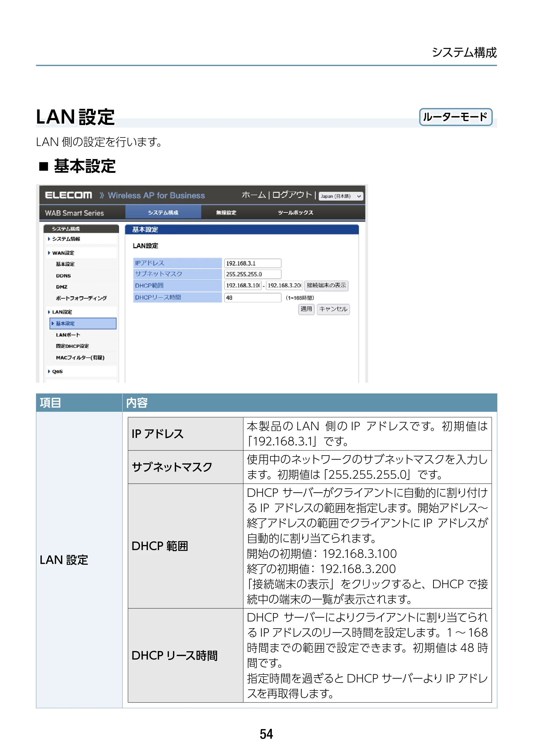
Task: Open 固定DHCP設定 in the sidebar
Action: click(72, 346)
